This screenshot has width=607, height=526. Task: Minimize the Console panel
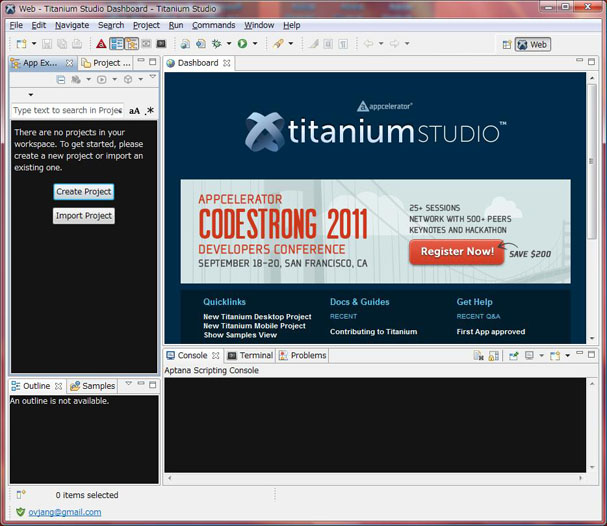coord(580,353)
